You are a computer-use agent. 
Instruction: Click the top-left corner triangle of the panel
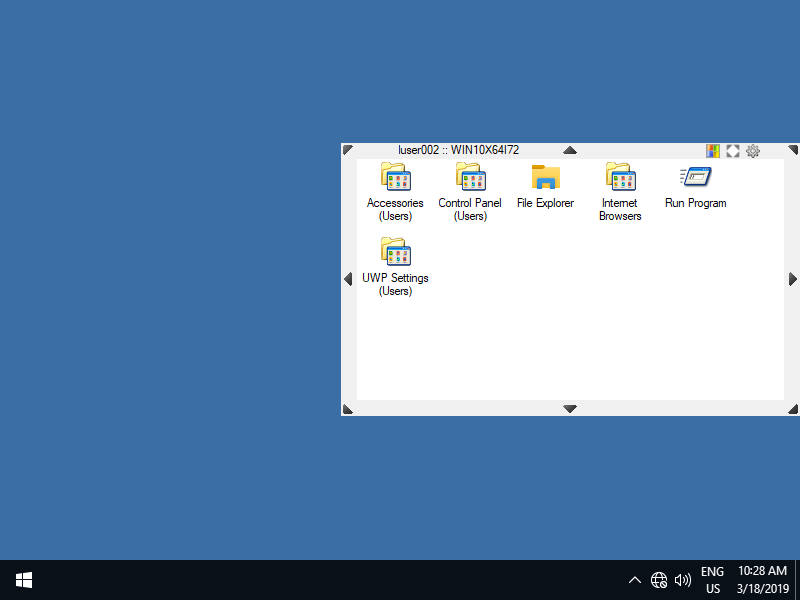tap(347, 150)
